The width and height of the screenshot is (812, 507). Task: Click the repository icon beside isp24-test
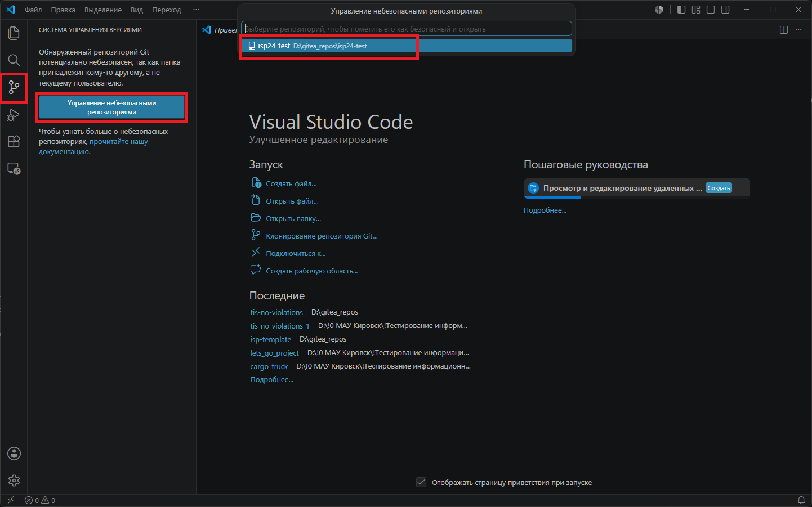pyautogui.click(x=252, y=46)
